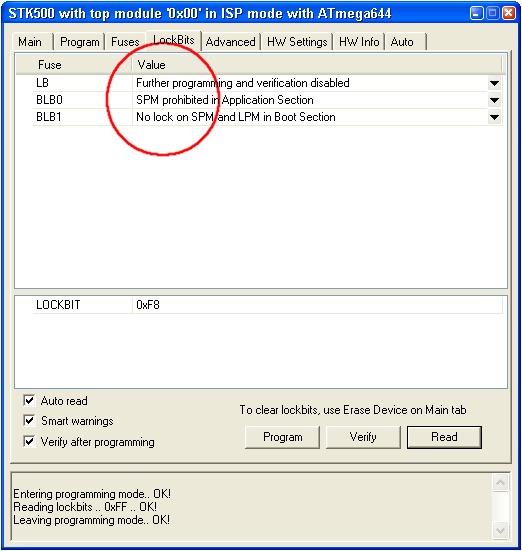The width and height of the screenshot is (522, 551).
Task: Click 'Further programming and verification disabled' value
Action: pyautogui.click(x=243, y=83)
